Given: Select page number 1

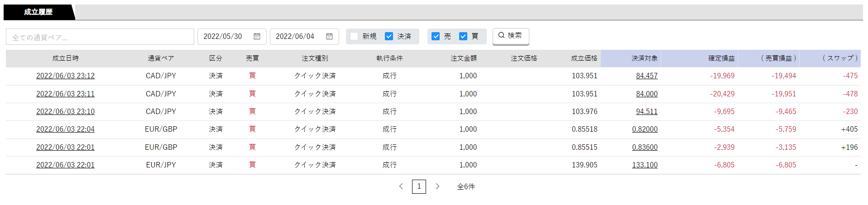Looking at the screenshot, I should [x=419, y=186].
